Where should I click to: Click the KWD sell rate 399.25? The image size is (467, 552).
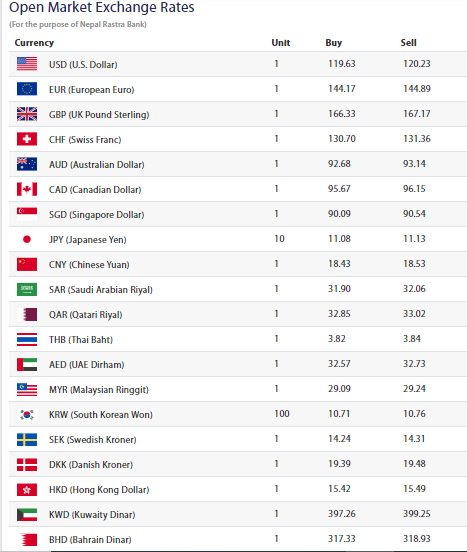coord(417,514)
